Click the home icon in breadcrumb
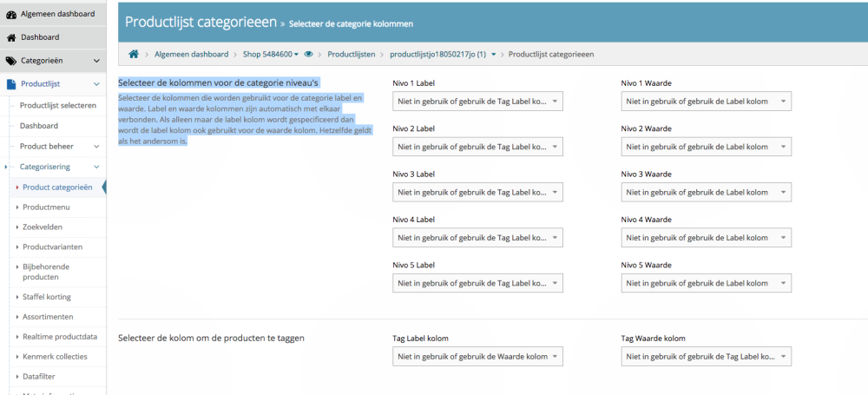Screen dimensions: 868x395 point(134,54)
